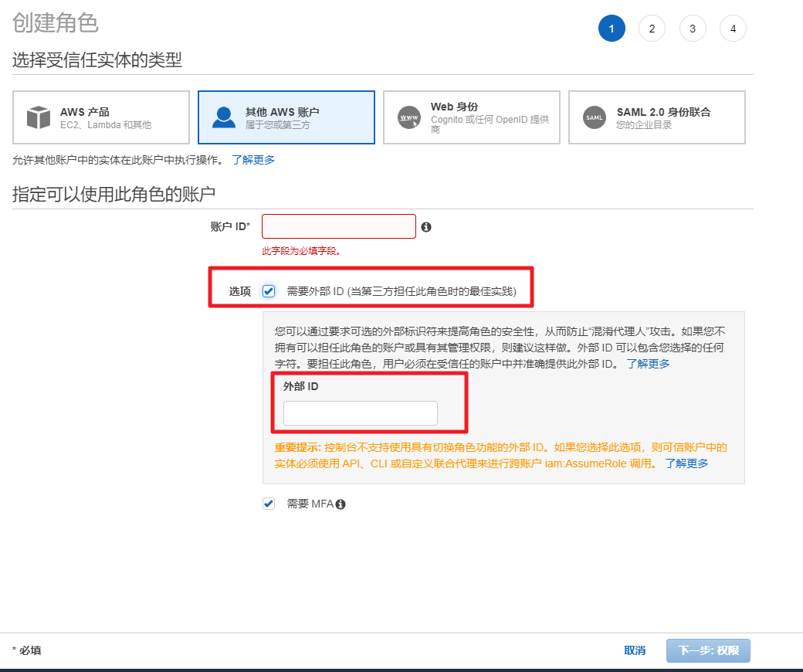This screenshot has height=672, width=803.
Task: Go to wizard step 2 circle
Action: tap(652, 29)
